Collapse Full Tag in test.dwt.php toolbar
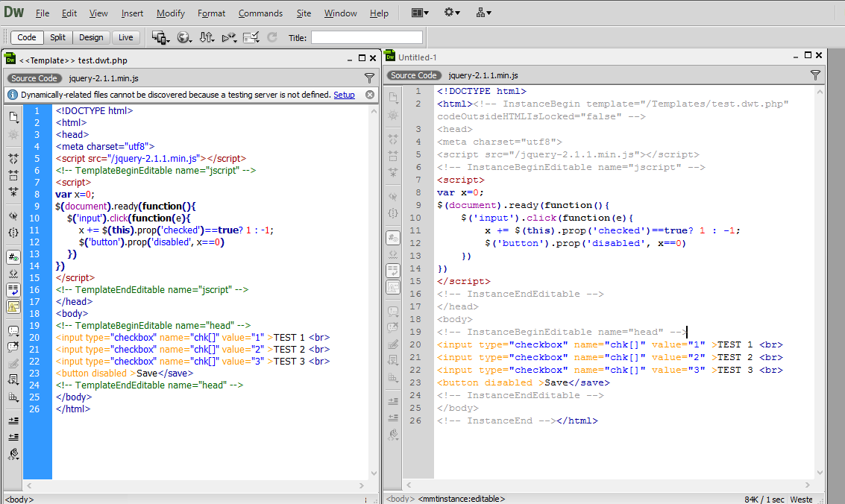 tap(13, 159)
